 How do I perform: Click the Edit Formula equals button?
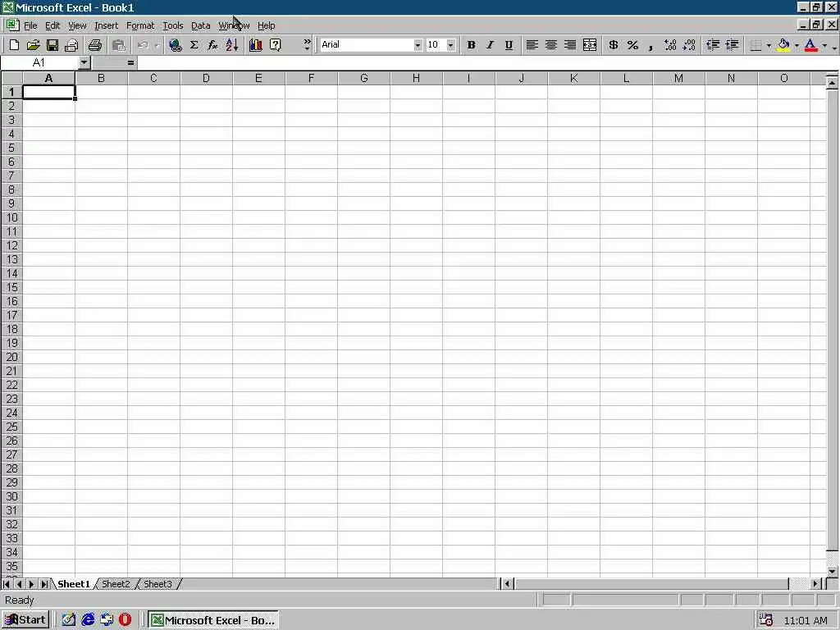click(x=130, y=62)
